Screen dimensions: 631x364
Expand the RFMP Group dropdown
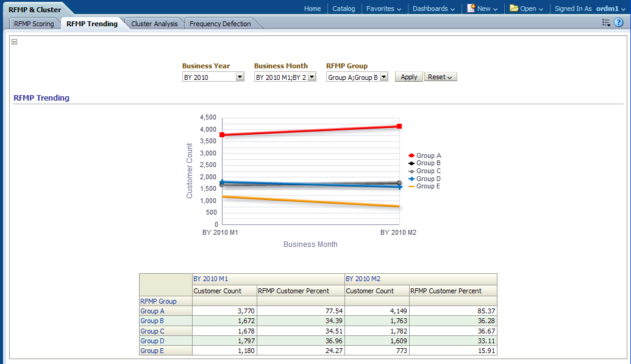383,77
